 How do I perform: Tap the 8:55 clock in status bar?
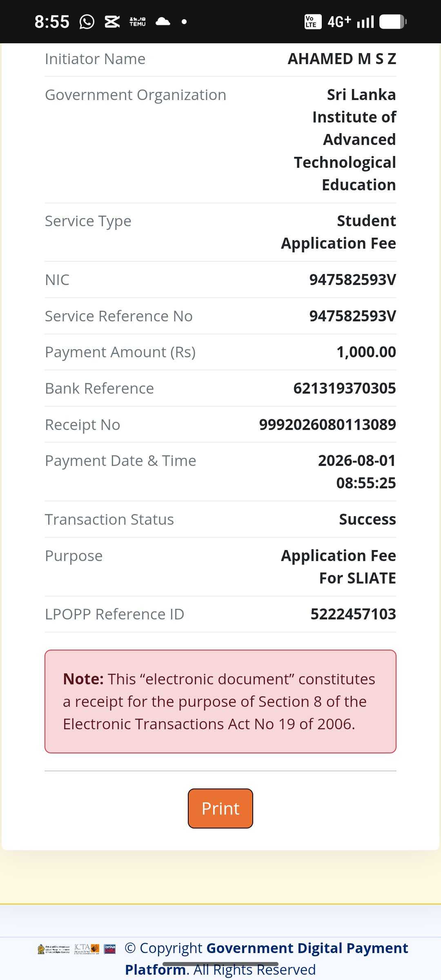(x=52, y=22)
